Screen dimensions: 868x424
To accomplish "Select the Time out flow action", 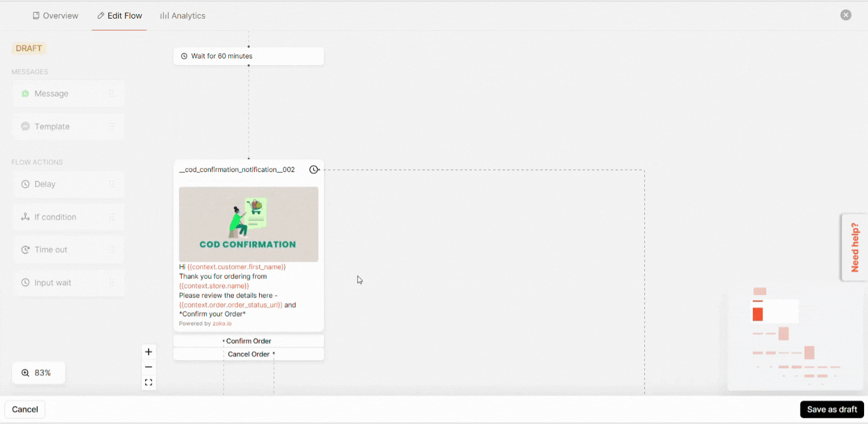I will (69, 250).
